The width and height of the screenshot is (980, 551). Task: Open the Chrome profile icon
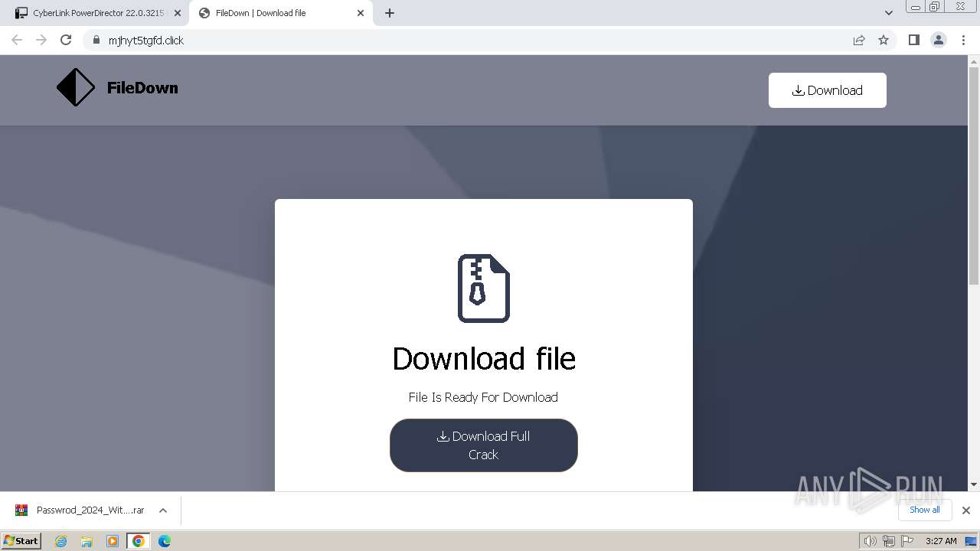(x=939, y=40)
